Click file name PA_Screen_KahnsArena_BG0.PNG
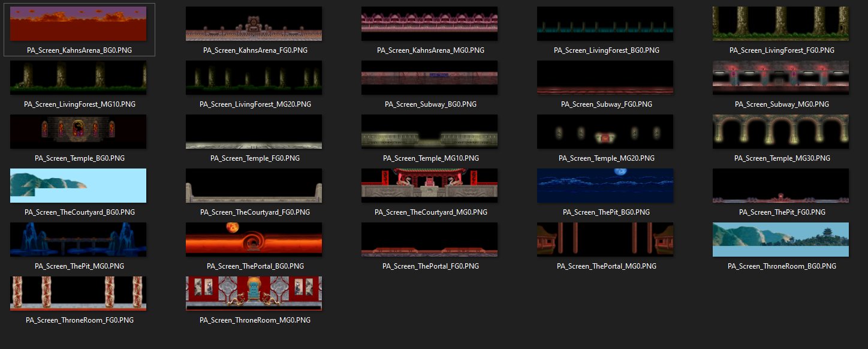 tap(79, 50)
